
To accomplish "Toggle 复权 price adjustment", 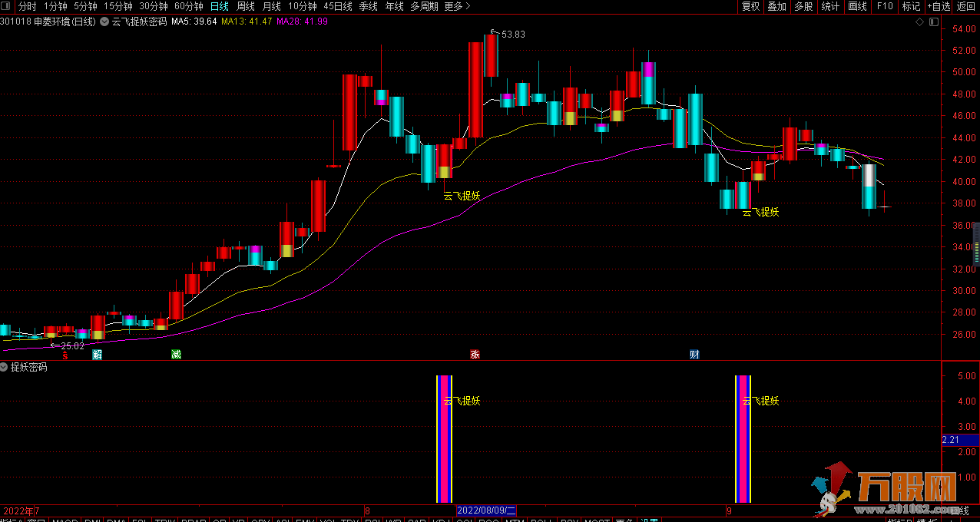I will (x=750, y=6).
